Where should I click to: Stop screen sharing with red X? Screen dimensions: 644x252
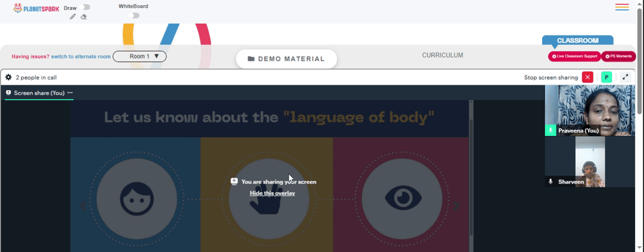588,77
